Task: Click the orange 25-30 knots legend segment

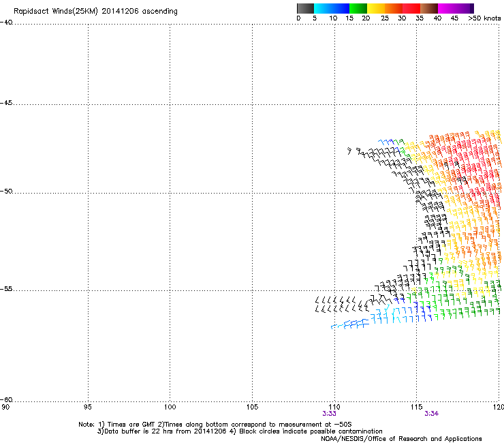Action: coord(394,8)
